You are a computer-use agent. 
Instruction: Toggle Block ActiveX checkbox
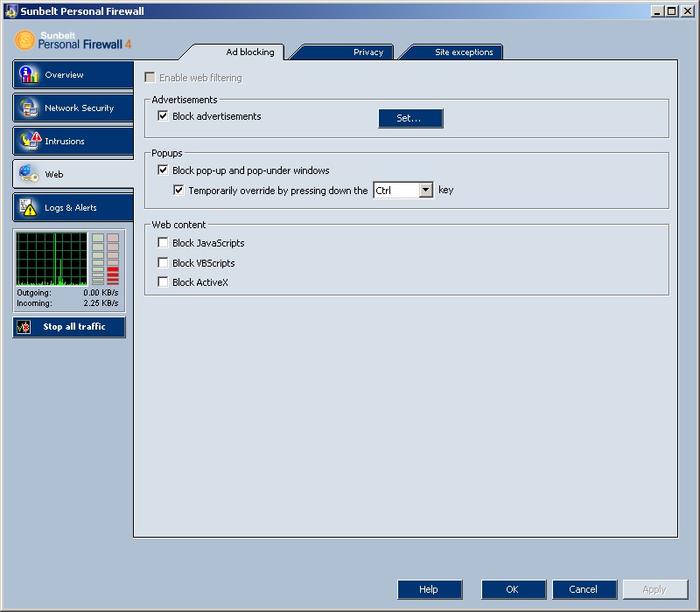163,282
